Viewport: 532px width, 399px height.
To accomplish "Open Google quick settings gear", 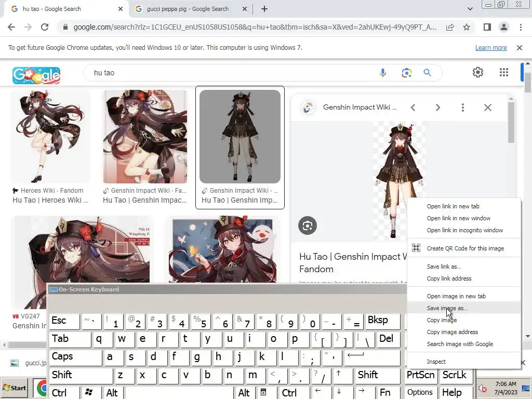I will click(478, 72).
